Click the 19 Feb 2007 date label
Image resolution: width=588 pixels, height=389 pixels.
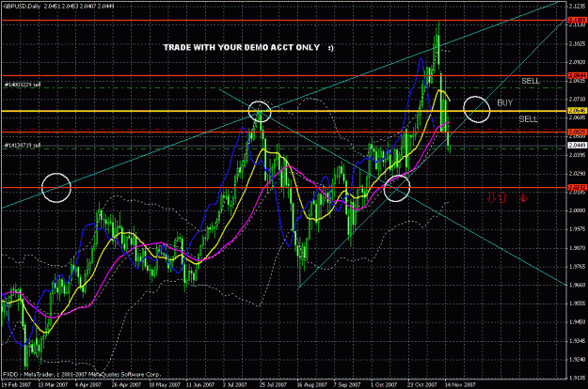16,384
